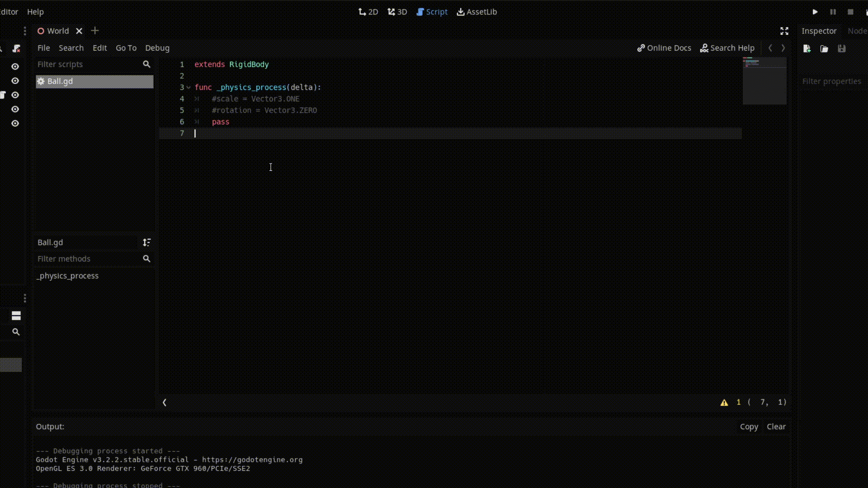868x488 pixels.
Task: Open the Node dock tab
Action: [x=857, y=31]
